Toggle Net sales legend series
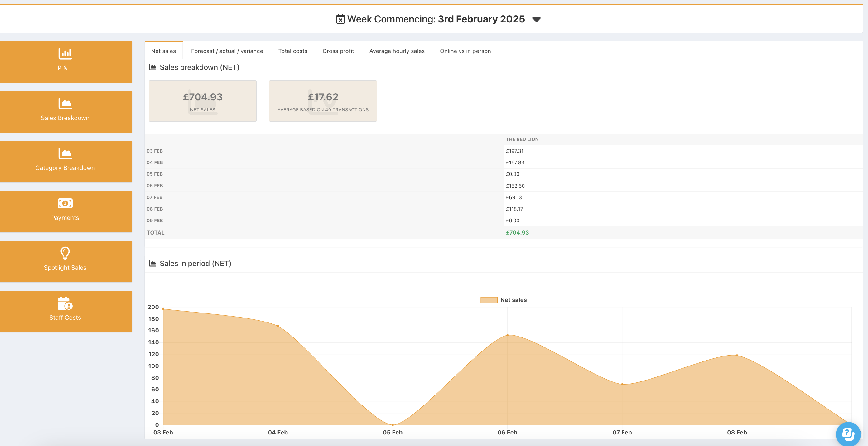The image size is (868, 446). [x=513, y=300]
